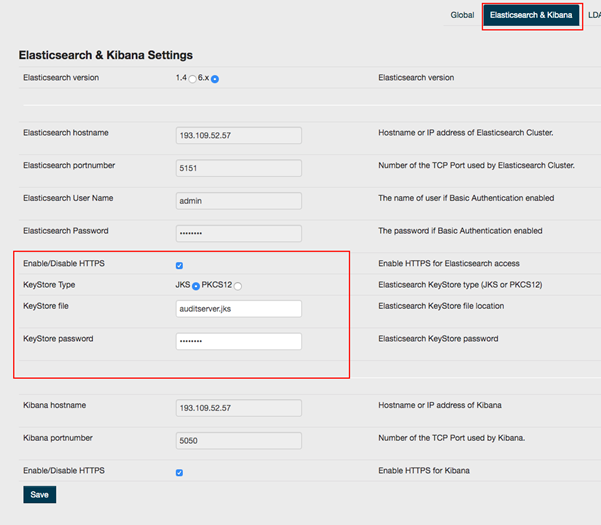Choose PKCS12 as KeyStore type

coord(238,286)
